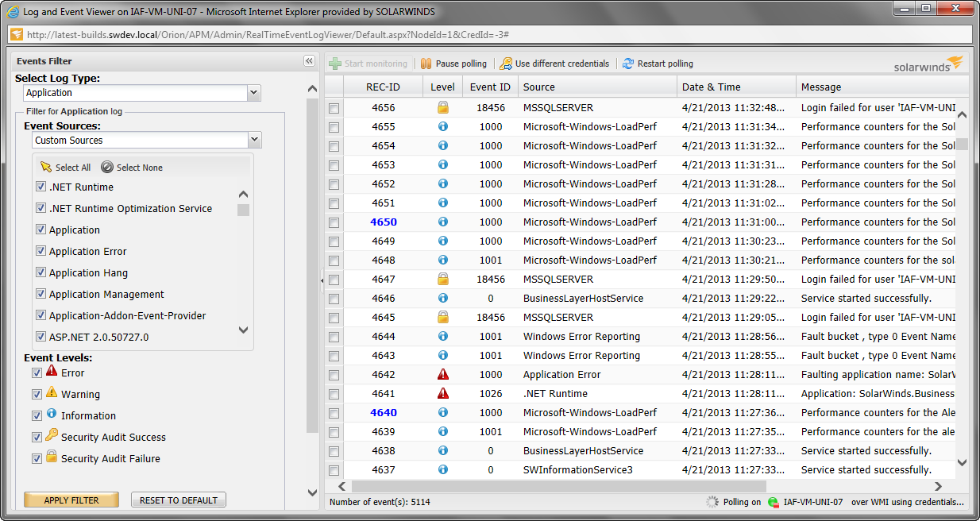Sort by Source column header
This screenshot has height=521, width=980.
pos(597,87)
